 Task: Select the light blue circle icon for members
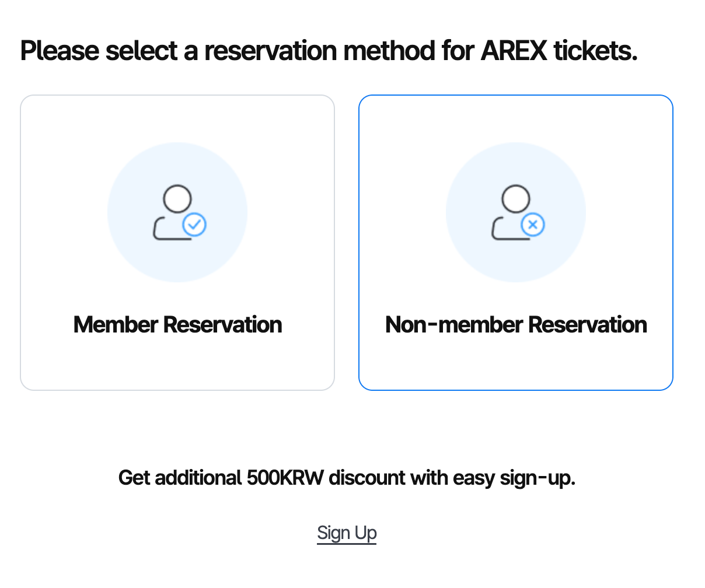177,212
